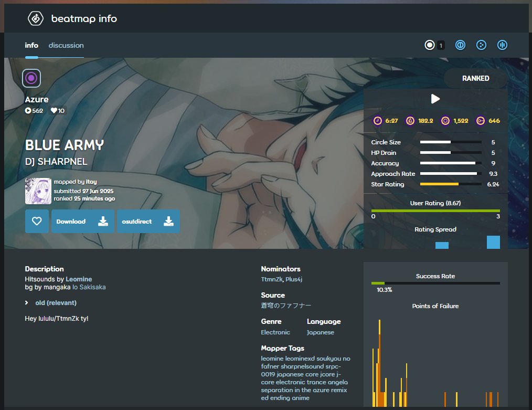Play the beatmap preview
The image size is (532, 410).
[435, 99]
